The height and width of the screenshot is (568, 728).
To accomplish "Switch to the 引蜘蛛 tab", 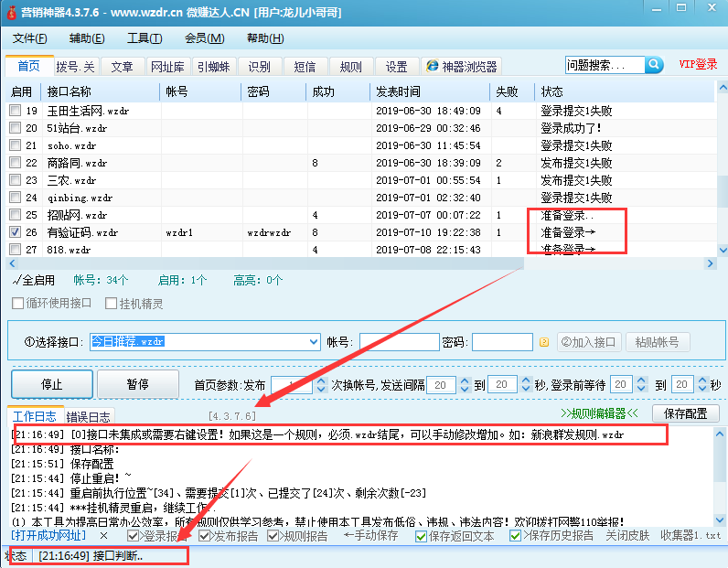I will coord(214,67).
